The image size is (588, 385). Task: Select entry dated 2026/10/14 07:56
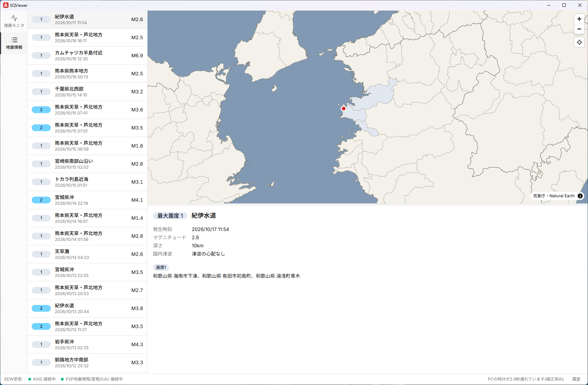click(87, 236)
